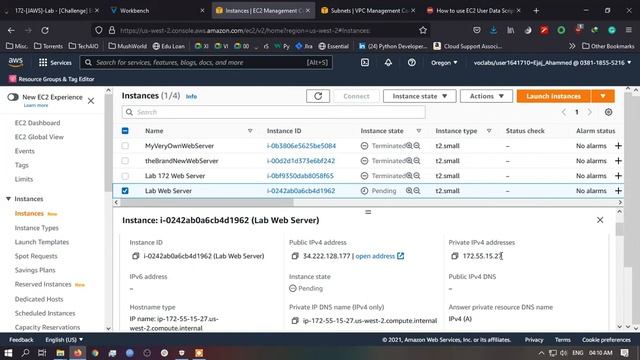This screenshot has height=360, width=640.
Task: Switch to EC2 User Data Script tab
Action: [x=473, y=11]
